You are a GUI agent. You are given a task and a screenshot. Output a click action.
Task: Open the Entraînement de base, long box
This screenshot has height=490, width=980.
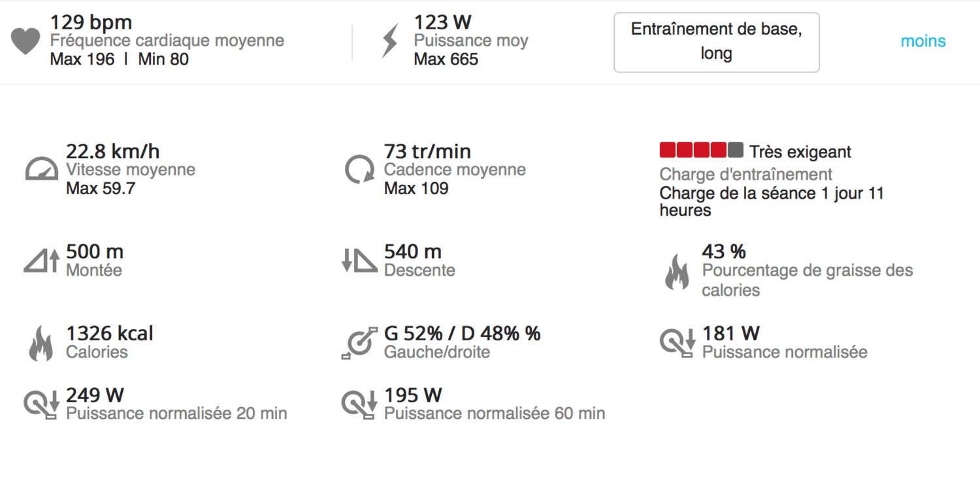point(717,42)
